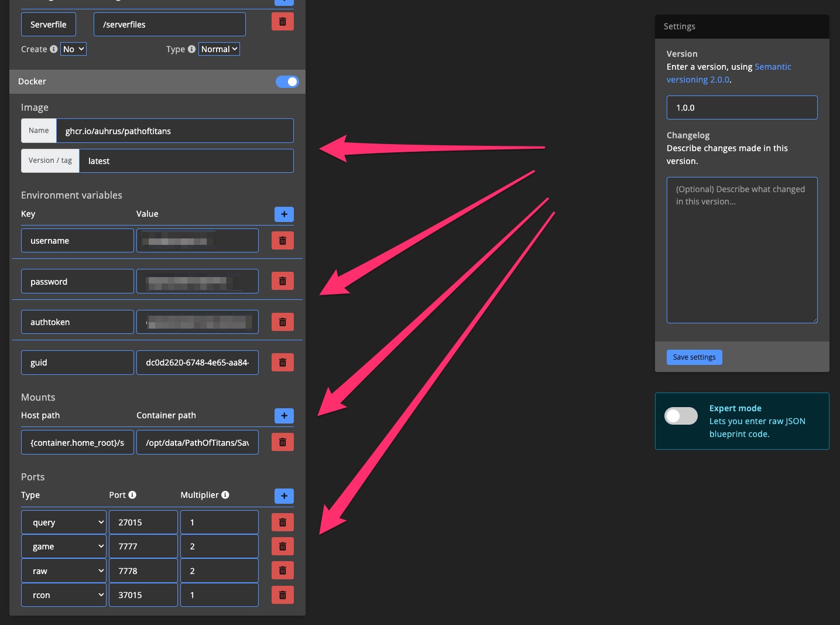Screen dimensions: 840x625
Task: Delete the username environment variable
Action: pyautogui.click(x=282, y=240)
